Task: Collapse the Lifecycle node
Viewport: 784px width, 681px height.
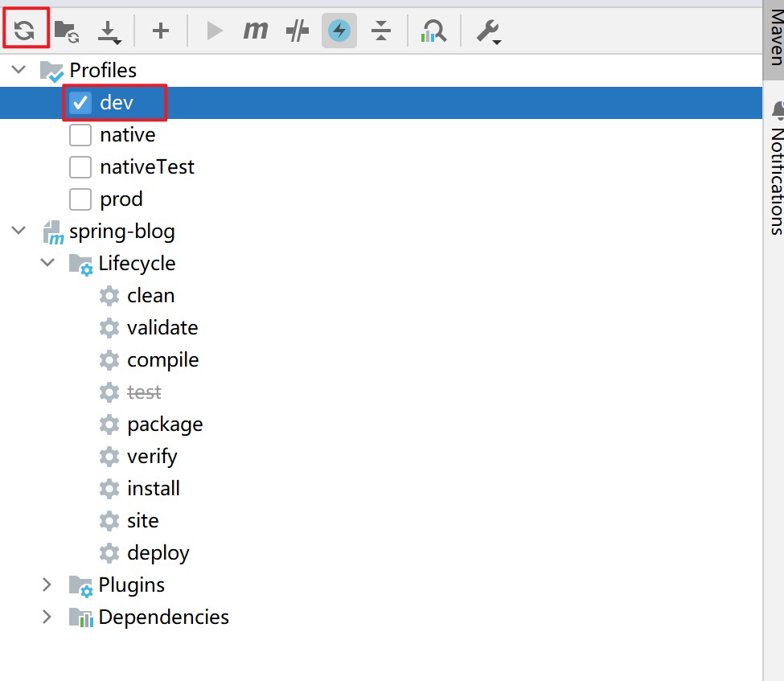Action: click(x=47, y=262)
